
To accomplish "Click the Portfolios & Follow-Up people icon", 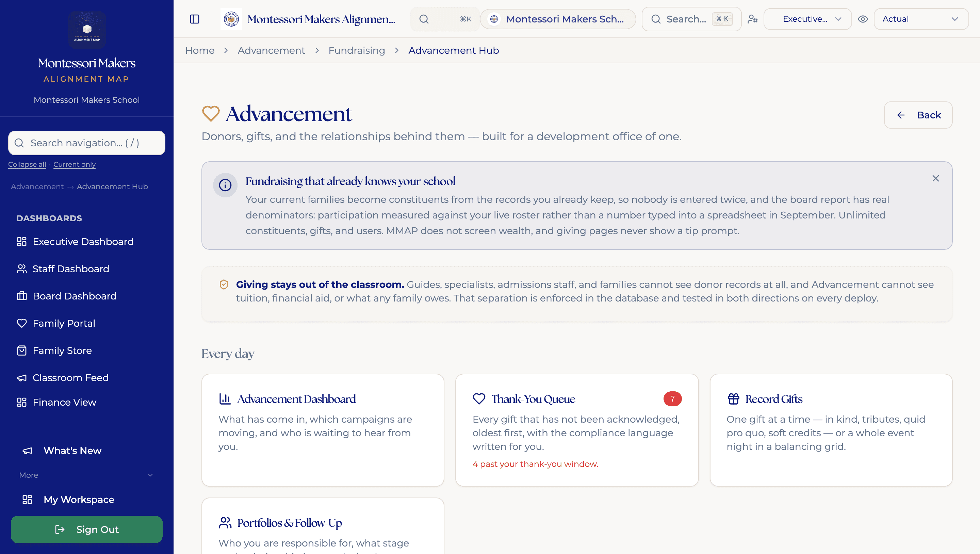I will [x=225, y=523].
